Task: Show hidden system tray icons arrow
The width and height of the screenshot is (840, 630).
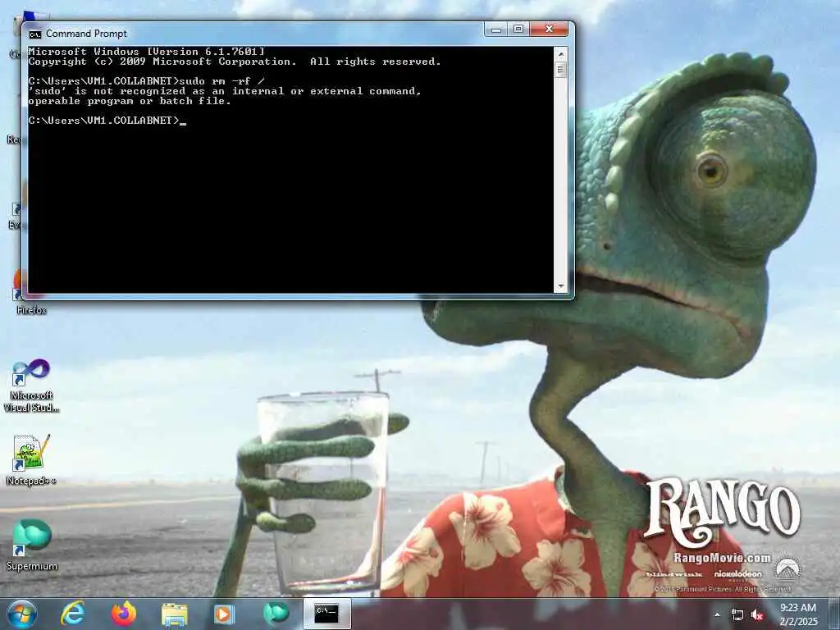Action: point(717,614)
